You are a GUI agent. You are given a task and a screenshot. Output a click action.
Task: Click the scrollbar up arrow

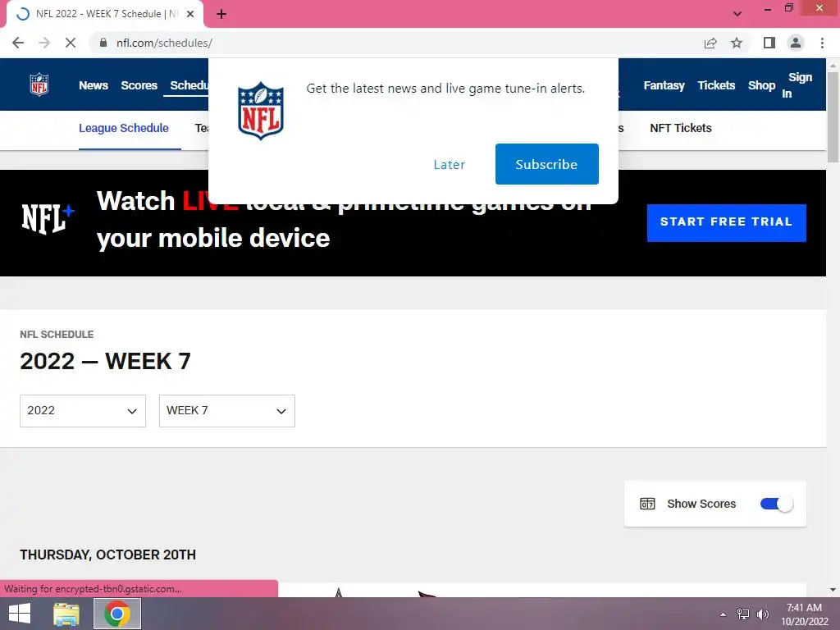pyautogui.click(x=833, y=65)
